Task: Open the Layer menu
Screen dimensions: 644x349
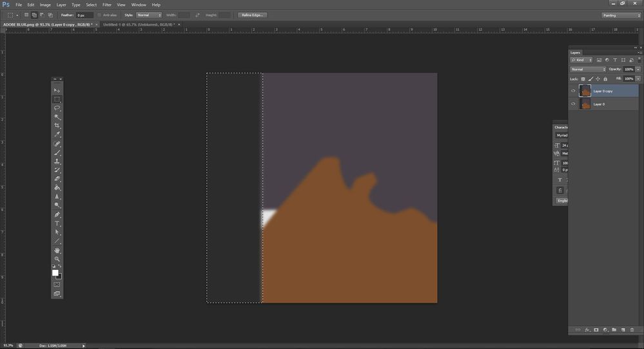Action: [x=61, y=5]
